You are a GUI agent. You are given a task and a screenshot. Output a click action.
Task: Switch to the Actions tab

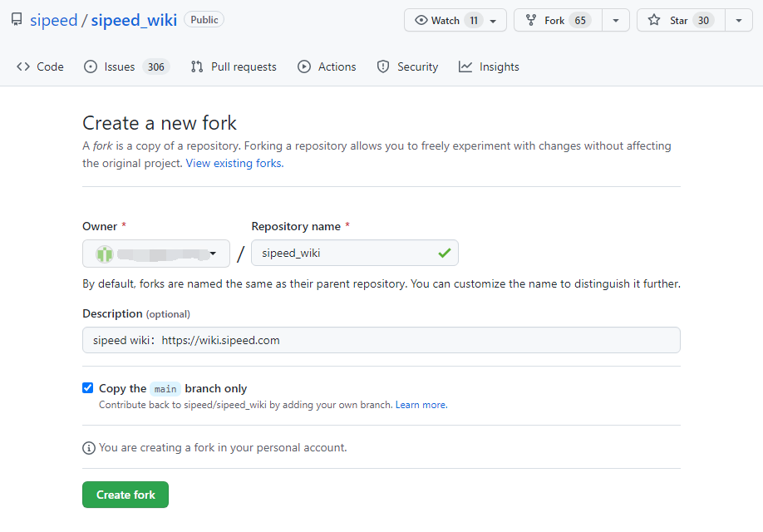327,66
